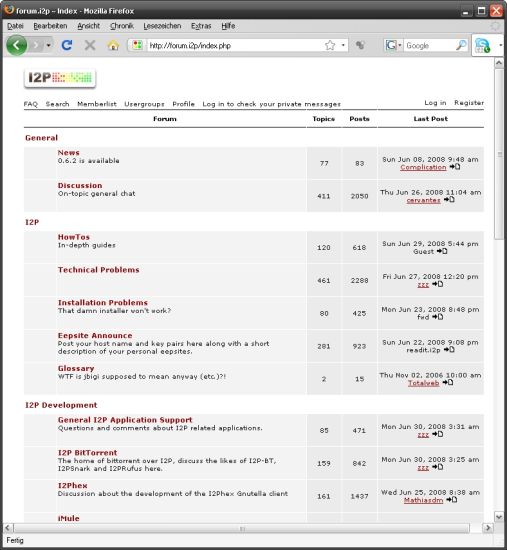This screenshot has height=550, width=507.
Task: Click the Register link
Action: [x=469, y=103]
